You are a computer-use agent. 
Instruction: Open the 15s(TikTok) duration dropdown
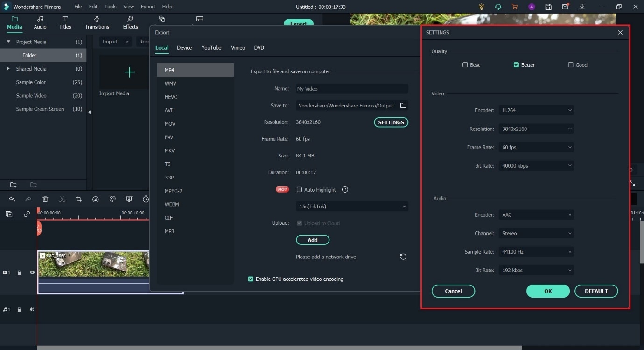(352, 207)
